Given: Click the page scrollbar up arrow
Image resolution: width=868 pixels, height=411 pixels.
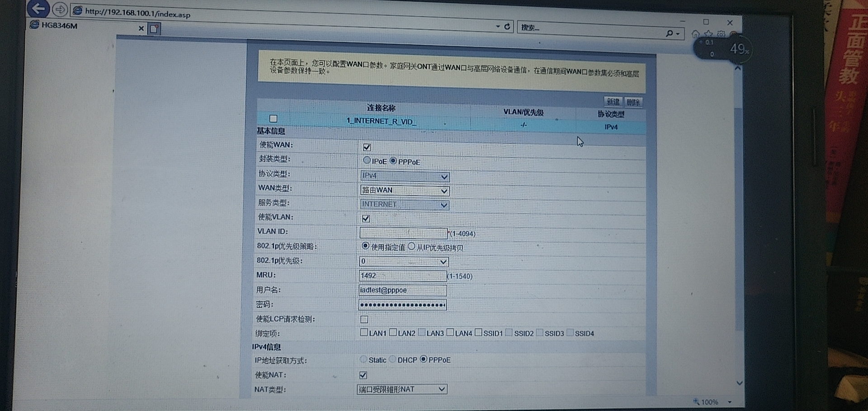Looking at the screenshot, I should (x=738, y=68).
